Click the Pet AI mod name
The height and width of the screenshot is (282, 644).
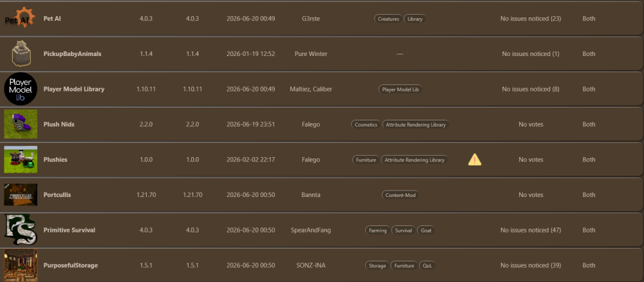point(52,19)
